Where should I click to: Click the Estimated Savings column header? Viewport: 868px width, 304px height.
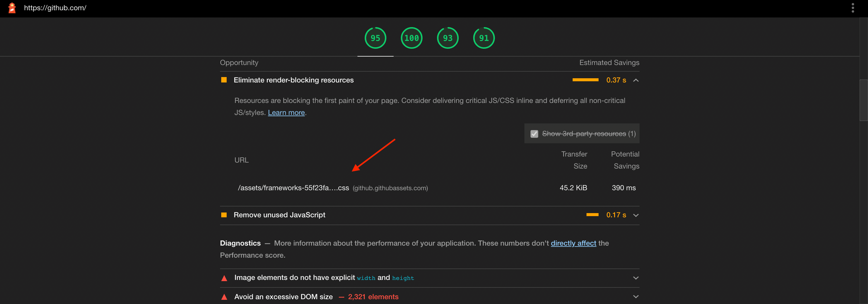click(609, 63)
